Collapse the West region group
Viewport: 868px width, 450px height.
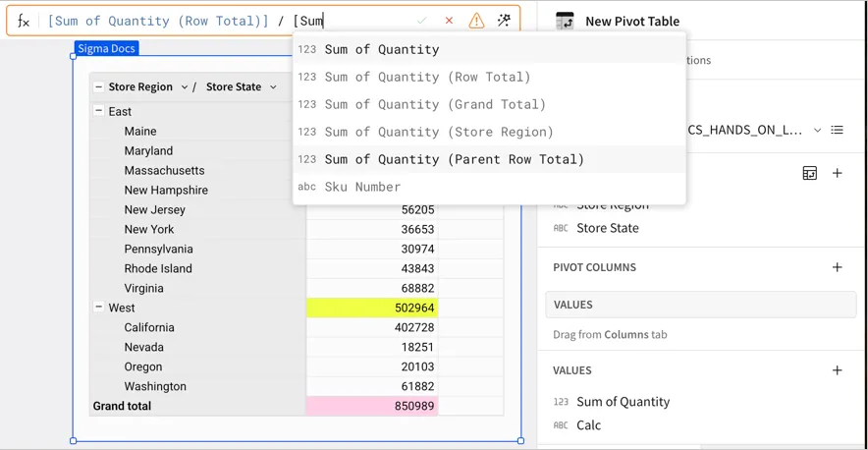[98, 307]
